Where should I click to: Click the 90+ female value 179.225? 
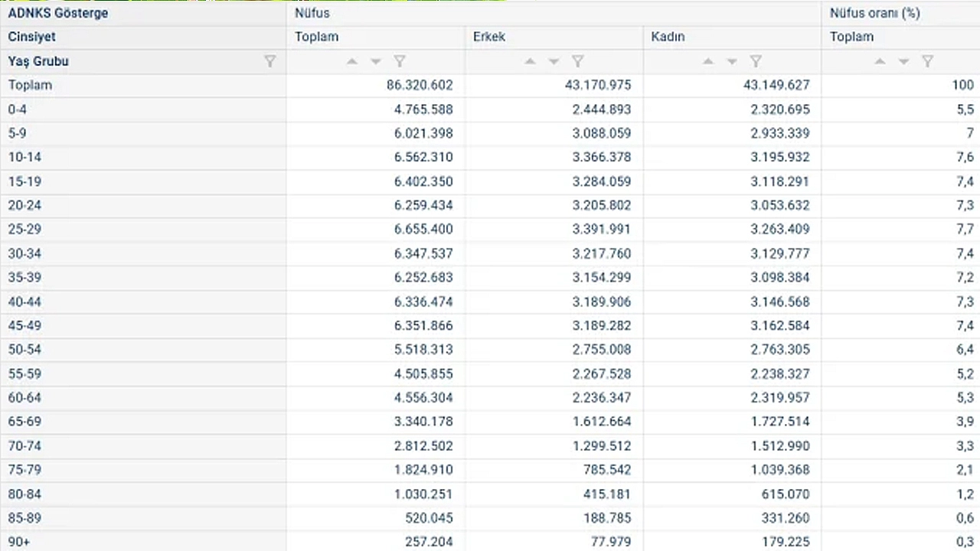click(784, 541)
